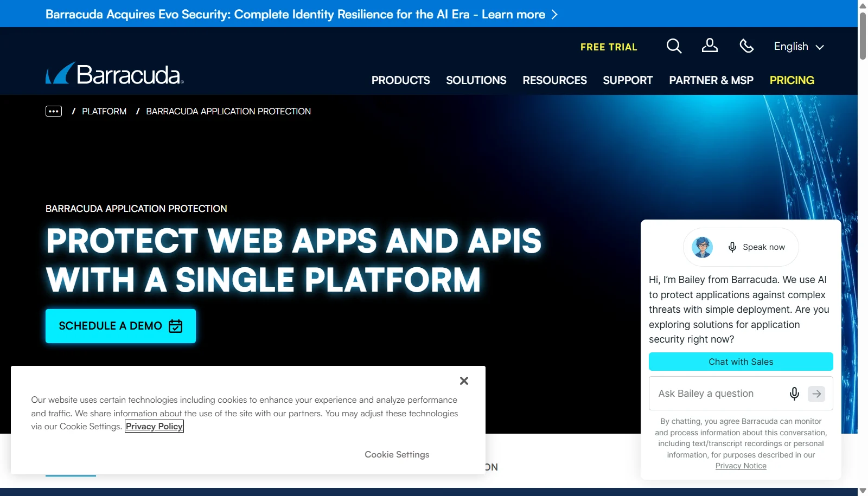Send the question using the arrow button
868x496 pixels.
[x=816, y=394]
